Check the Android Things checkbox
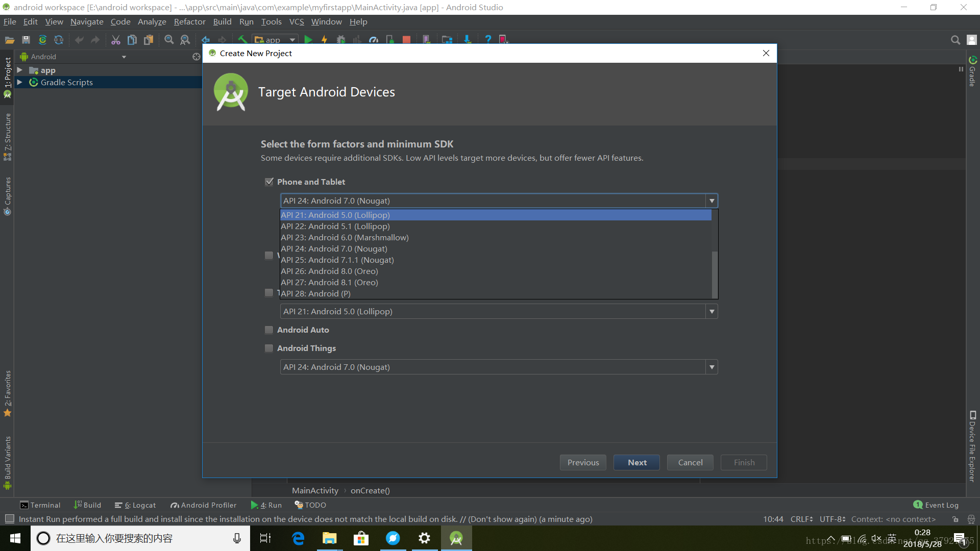 tap(269, 348)
